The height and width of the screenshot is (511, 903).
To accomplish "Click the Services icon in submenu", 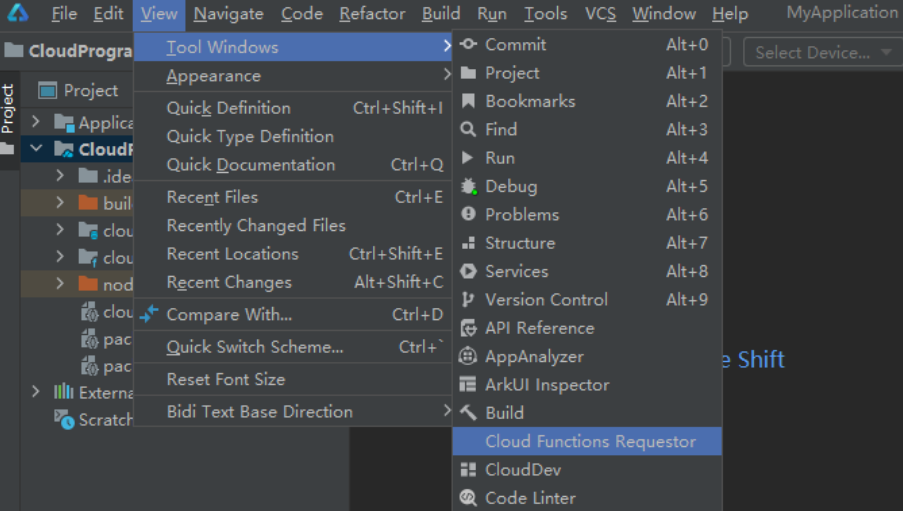I will 468,271.
